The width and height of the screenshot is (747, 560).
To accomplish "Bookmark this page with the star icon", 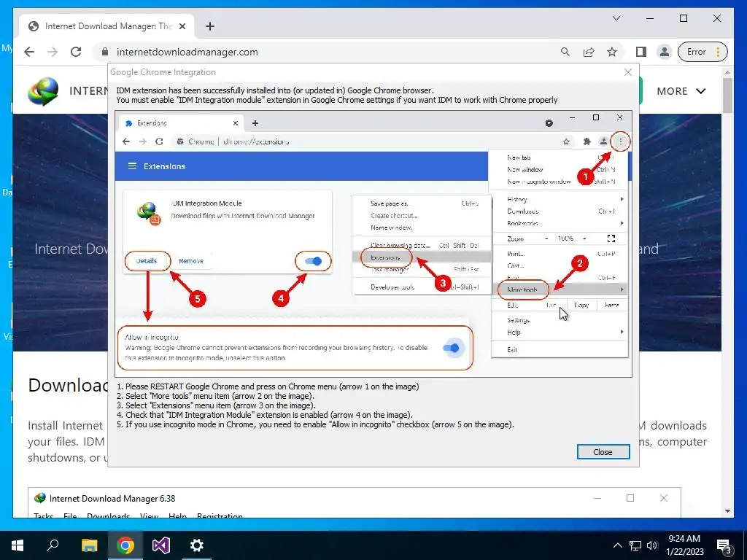I will pos(612,52).
